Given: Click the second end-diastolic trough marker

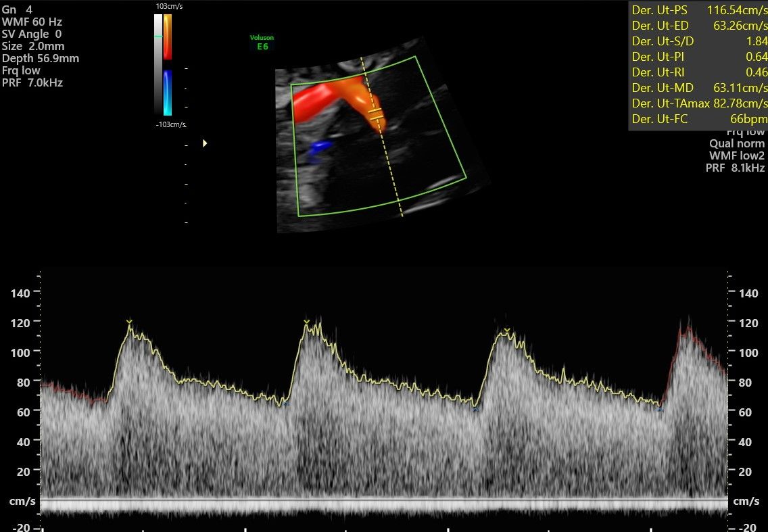Looking at the screenshot, I should 475,409.
